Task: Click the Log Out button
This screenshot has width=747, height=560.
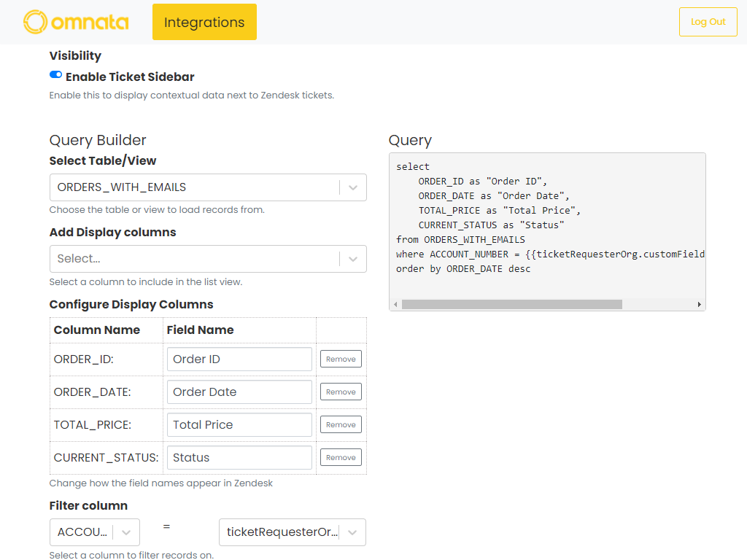Action: point(708,22)
